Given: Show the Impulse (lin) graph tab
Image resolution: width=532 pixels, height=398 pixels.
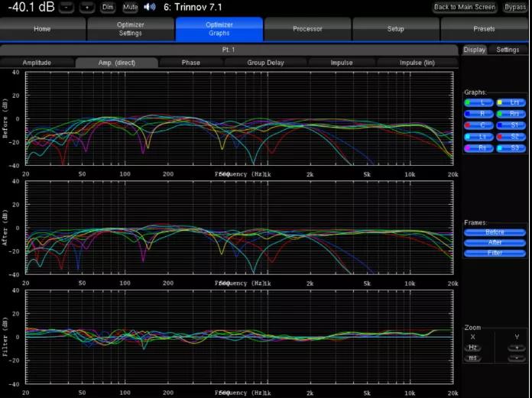Looking at the screenshot, I should click(417, 63).
